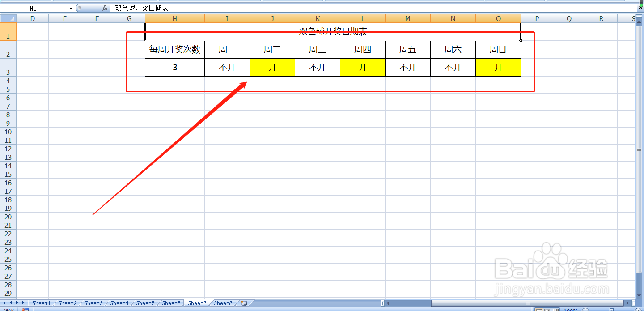Select column G header
The height and width of the screenshot is (311, 644).
pyautogui.click(x=129, y=18)
